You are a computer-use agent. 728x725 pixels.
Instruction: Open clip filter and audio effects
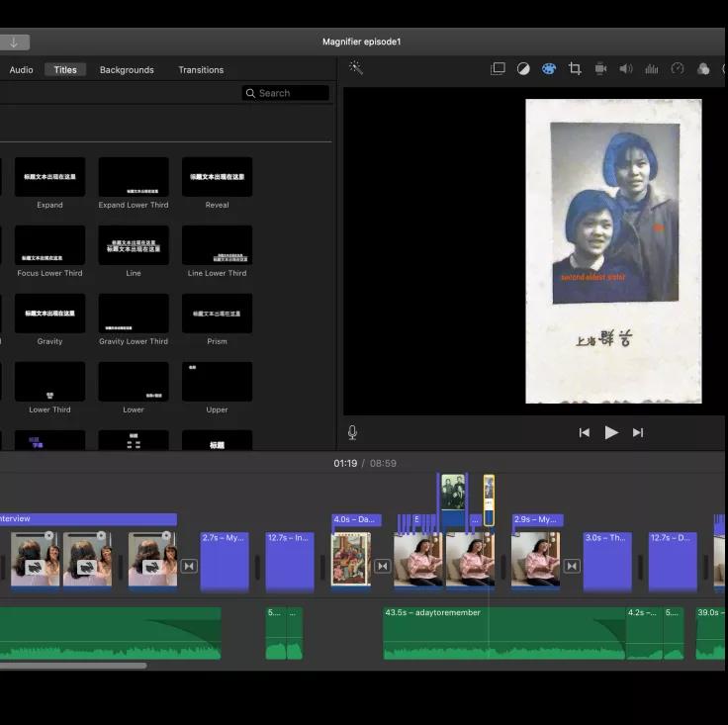click(x=703, y=69)
